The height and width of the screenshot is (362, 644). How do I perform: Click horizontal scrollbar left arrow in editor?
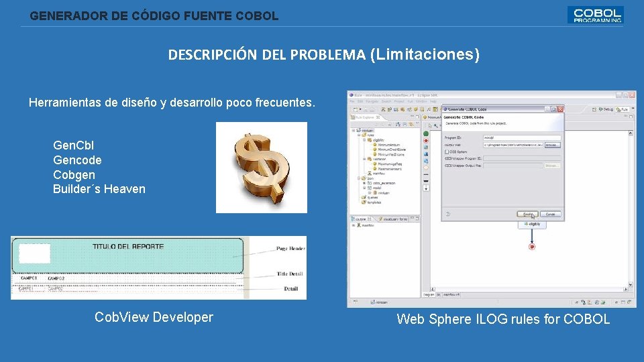433,290
